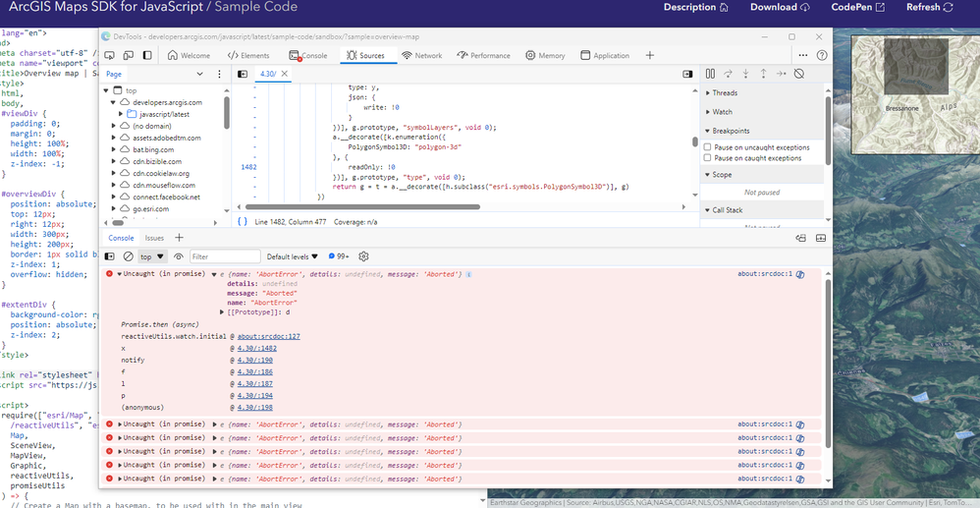Click pretty print curly braces icon
This screenshot has width=980, height=508.
[x=243, y=222]
